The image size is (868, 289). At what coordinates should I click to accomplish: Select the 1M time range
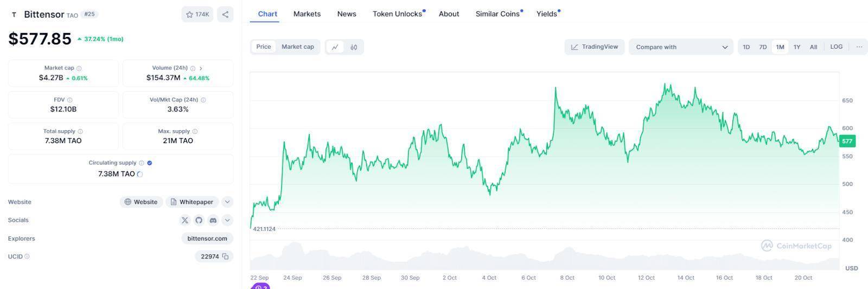pos(780,47)
